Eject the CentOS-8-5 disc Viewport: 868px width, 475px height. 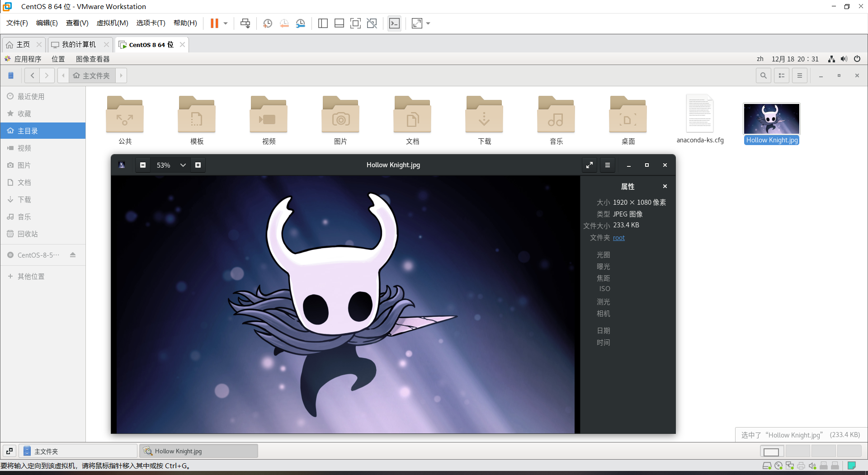(x=73, y=255)
